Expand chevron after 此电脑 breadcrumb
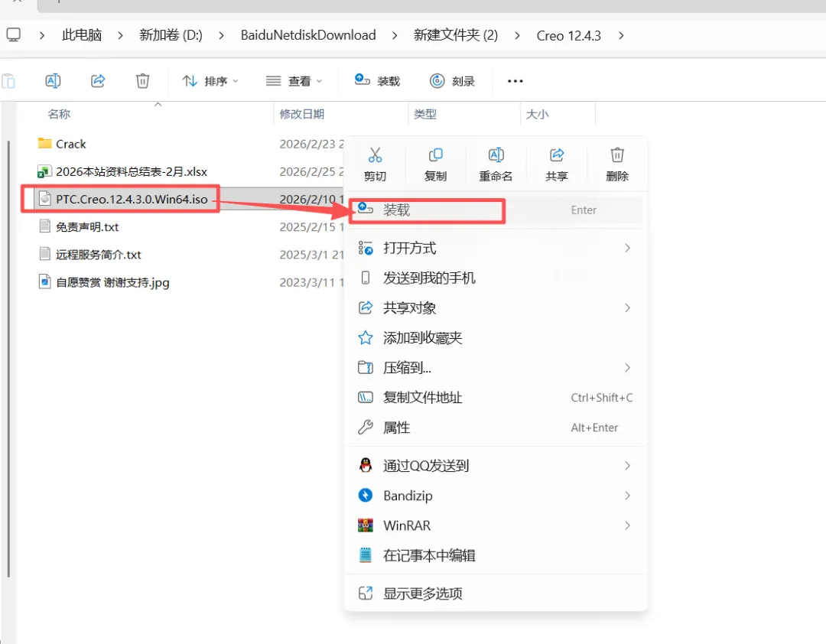The height and width of the screenshot is (644, 826). pos(121,35)
